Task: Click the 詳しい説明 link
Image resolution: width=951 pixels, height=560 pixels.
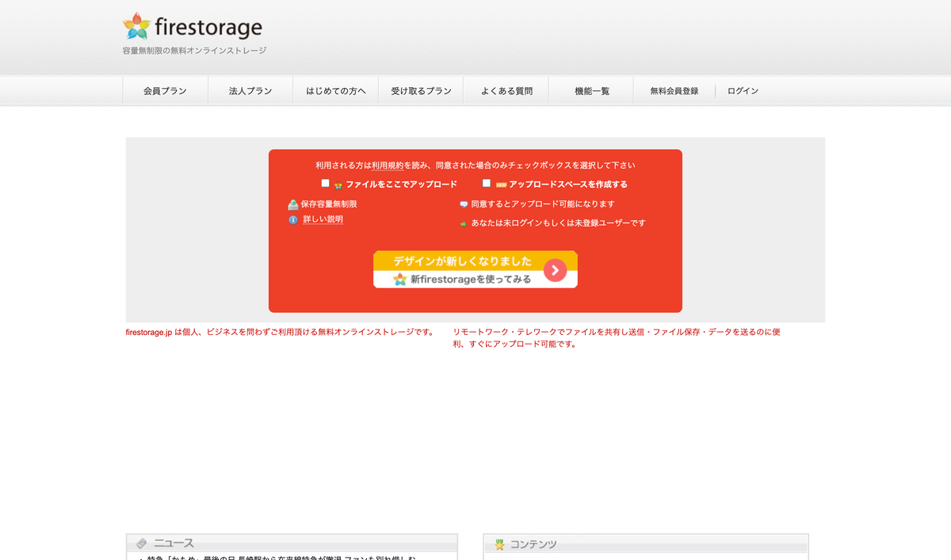Action: [x=323, y=219]
